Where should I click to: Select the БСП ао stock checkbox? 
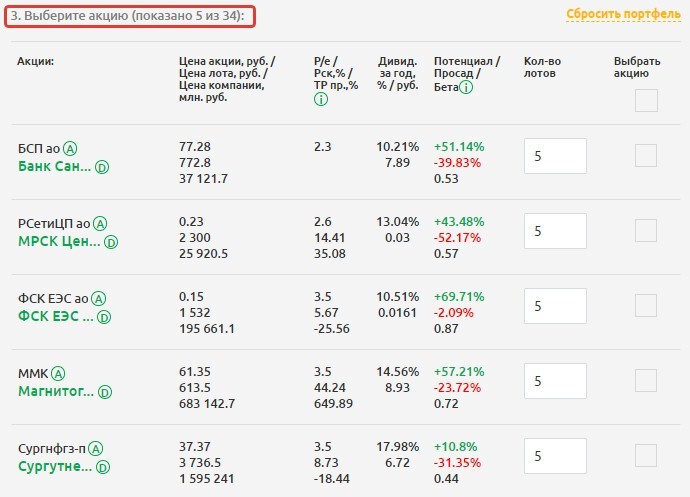click(646, 155)
